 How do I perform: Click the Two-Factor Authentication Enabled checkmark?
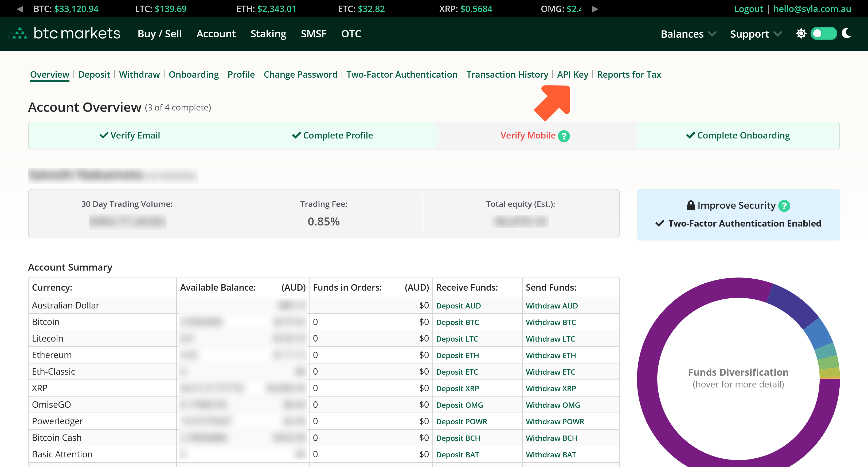click(660, 223)
